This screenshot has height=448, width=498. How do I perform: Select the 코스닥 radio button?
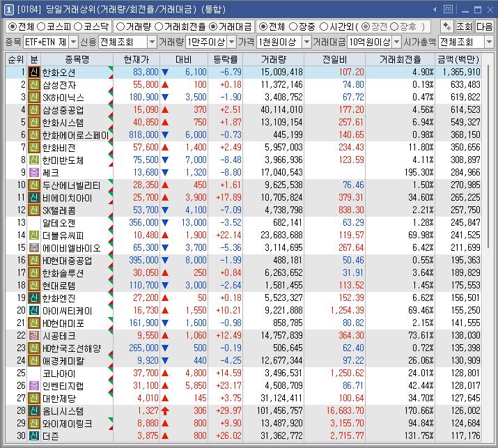[78, 26]
